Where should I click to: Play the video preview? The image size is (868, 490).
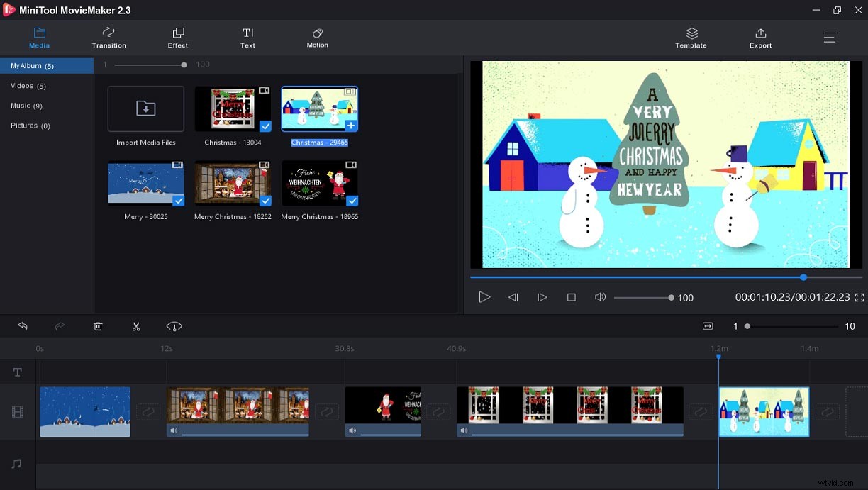coord(485,297)
